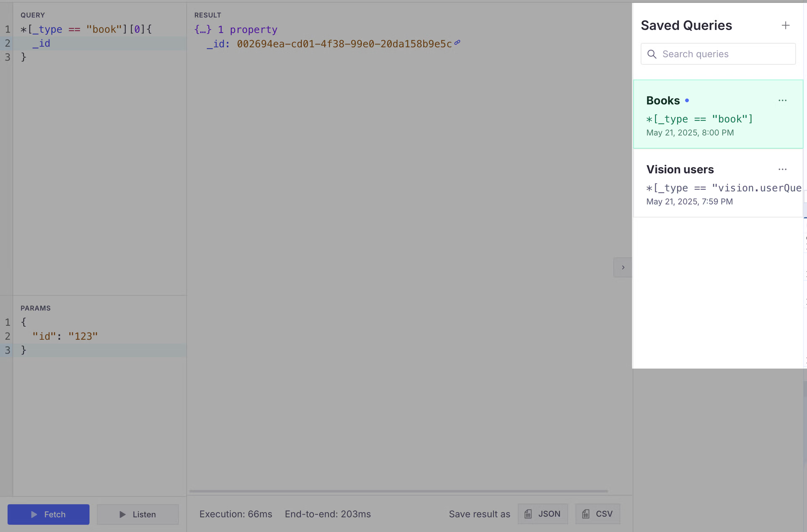Collapse the result object using the {…} toggle
The height and width of the screenshot is (532, 807).
pyautogui.click(x=203, y=29)
